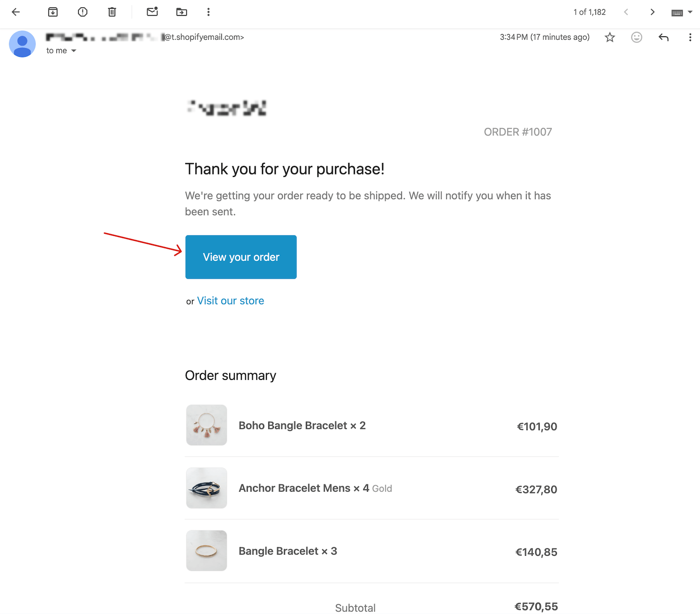700x614 pixels.
Task: Open the input tools keyboard toggle
Action: (x=677, y=12)
